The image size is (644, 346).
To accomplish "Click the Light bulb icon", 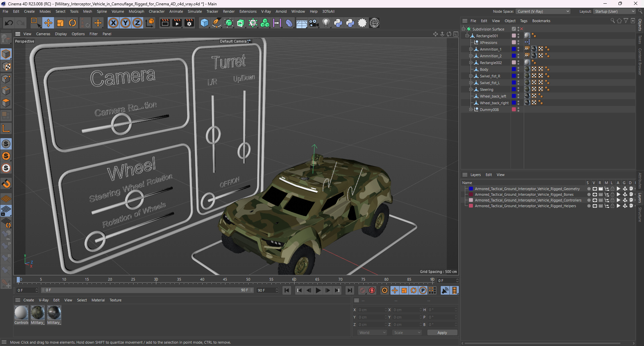I will [x=326, y=23].
